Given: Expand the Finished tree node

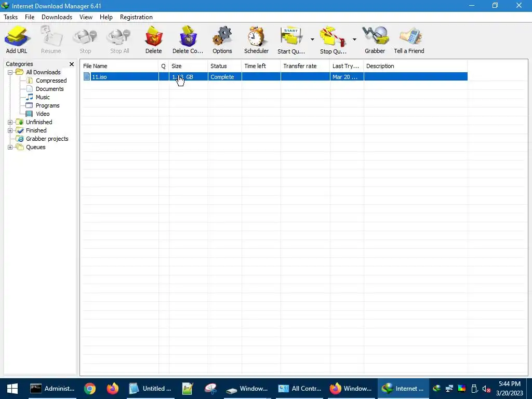Looking at the screenshot, I should tap(10, 130).
